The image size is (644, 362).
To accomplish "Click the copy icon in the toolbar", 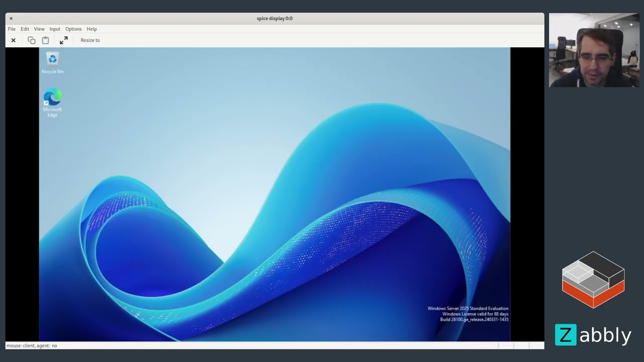I will point(32,40).
